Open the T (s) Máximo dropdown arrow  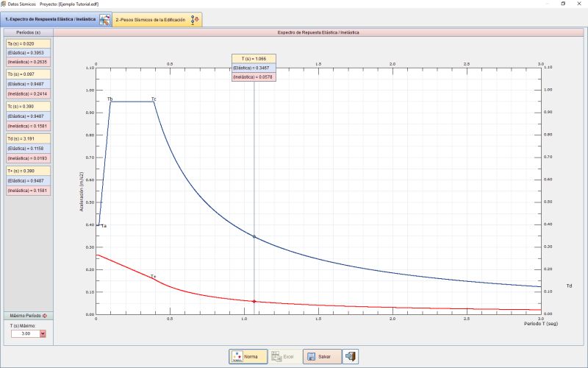tap(43, 333)
